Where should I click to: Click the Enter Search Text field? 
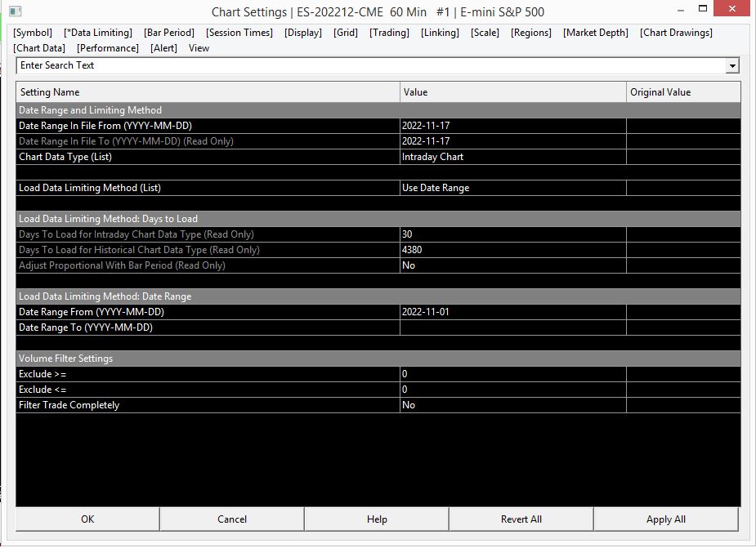370,65
